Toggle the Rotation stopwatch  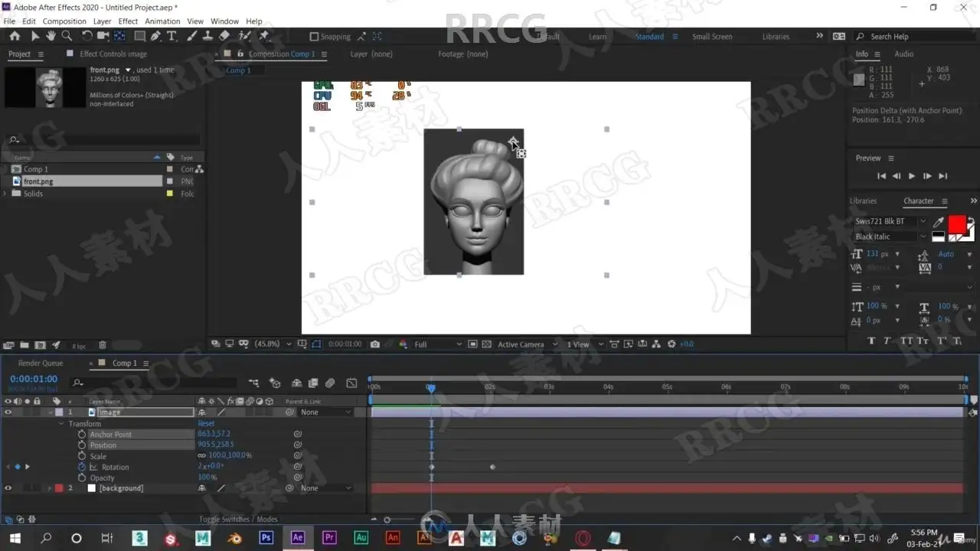click(82, 467)
